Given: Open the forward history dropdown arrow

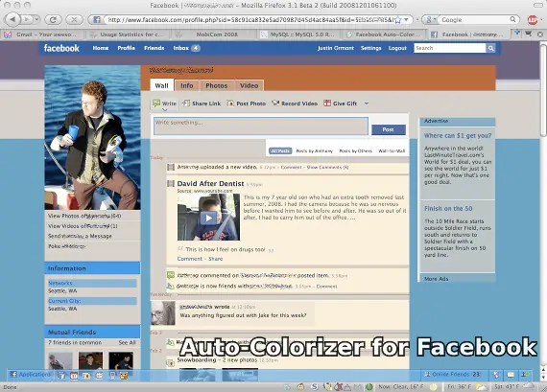Looking at the screenshot, I should (36, 20).
